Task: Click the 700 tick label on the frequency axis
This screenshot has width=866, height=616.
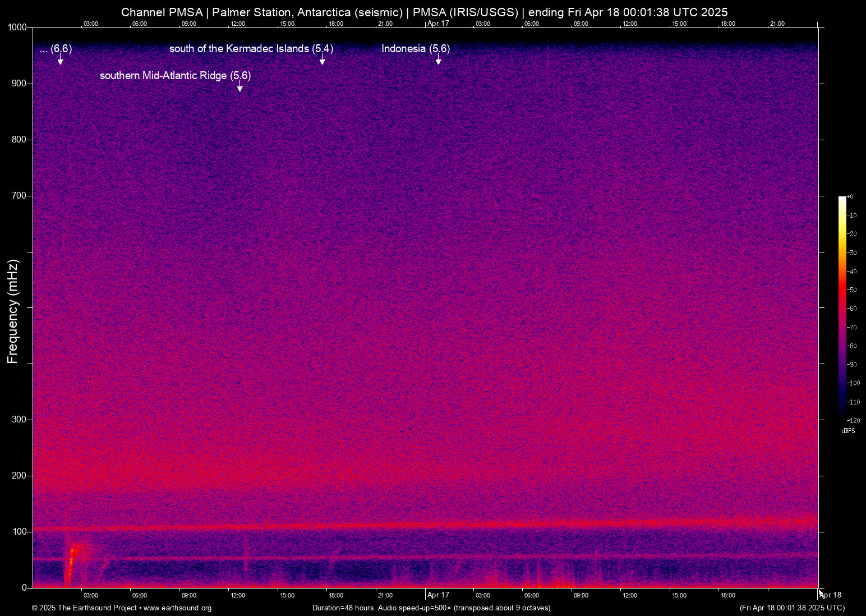Action: 19,196
